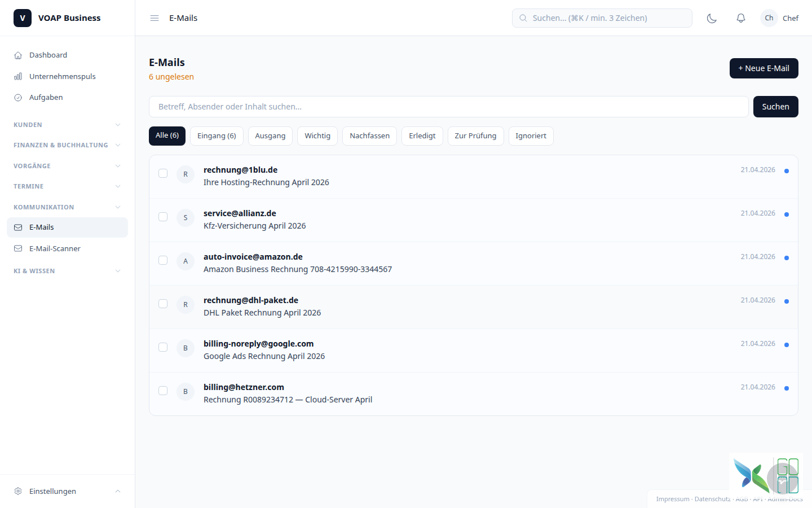This screenshot has height=508, width=812.
Task: Show Erledigt emails filter
Action: pos(422,136)
